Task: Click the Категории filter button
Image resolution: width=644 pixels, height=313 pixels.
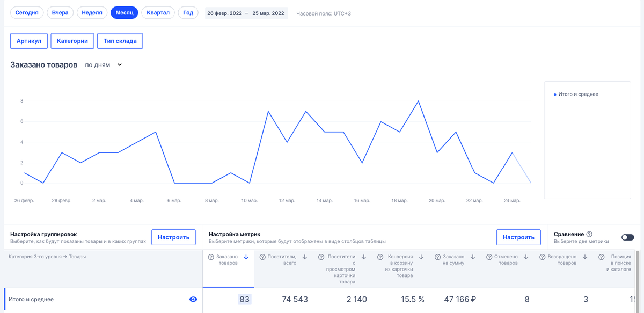Action: (72, 41)
